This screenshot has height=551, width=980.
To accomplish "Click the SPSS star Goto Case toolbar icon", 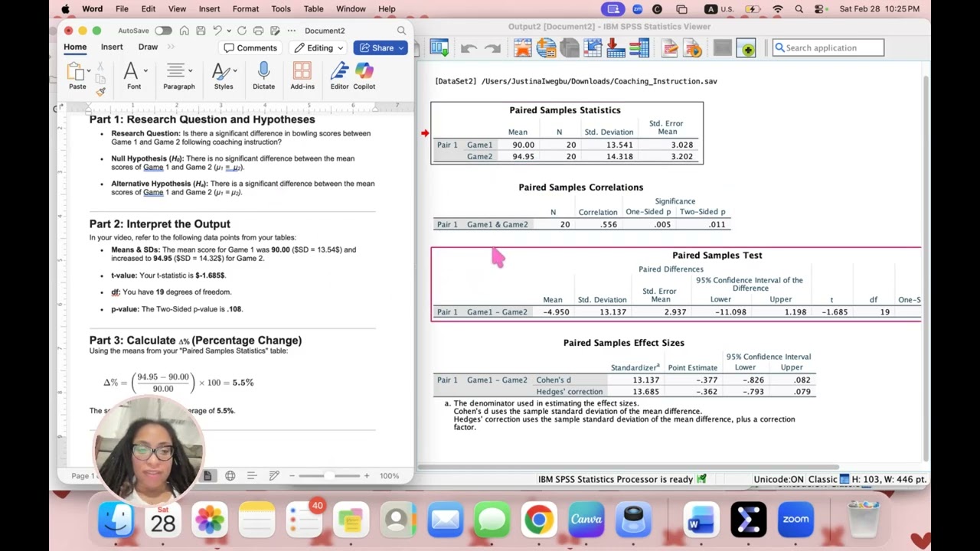I will pyautogui.click(x=523, y=48).
